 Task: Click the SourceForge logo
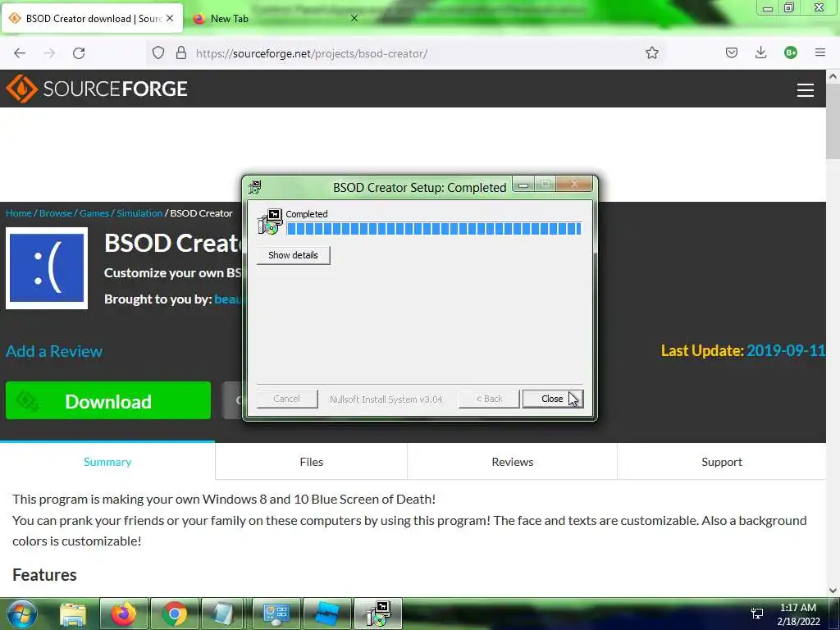(x=97, y=89)
